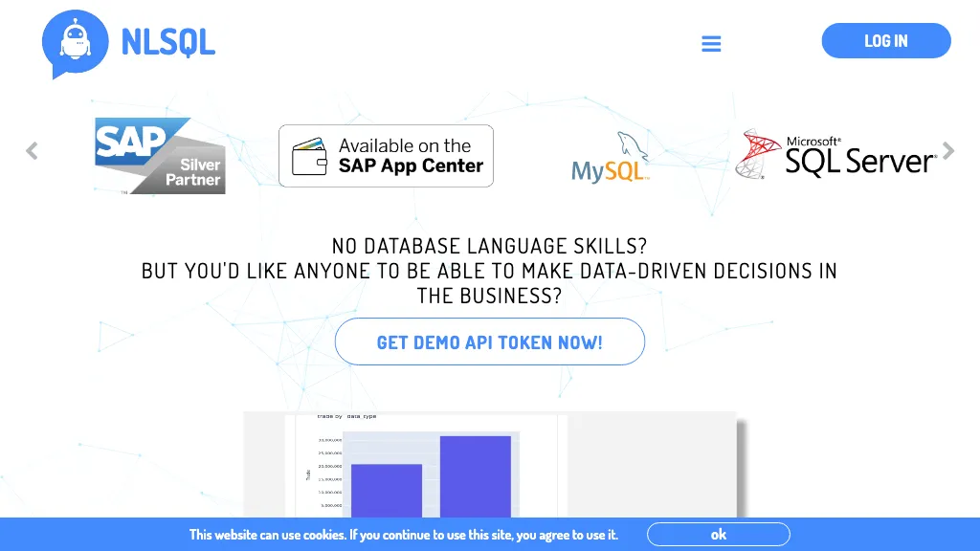Click the NLSQL wordmark text

(168, 42)
